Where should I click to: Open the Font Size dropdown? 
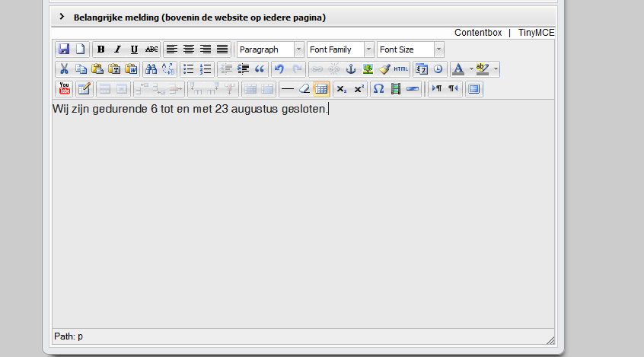point(410,49)
